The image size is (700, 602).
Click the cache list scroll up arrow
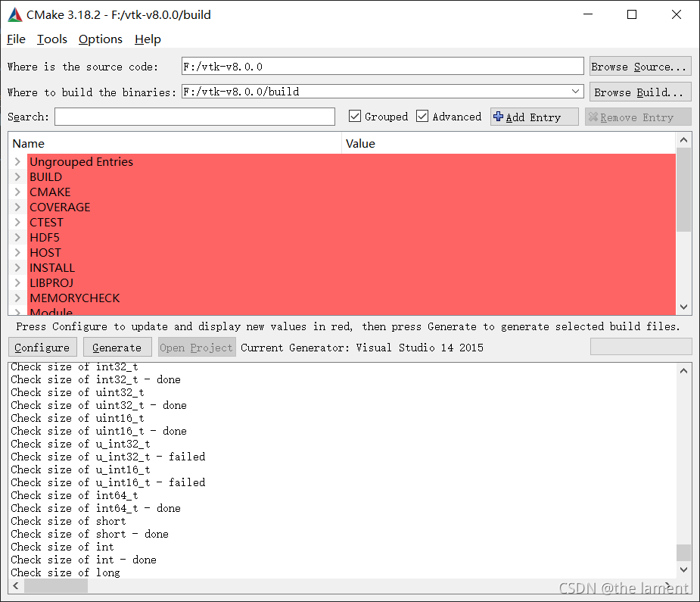click(x=683, y=140)
